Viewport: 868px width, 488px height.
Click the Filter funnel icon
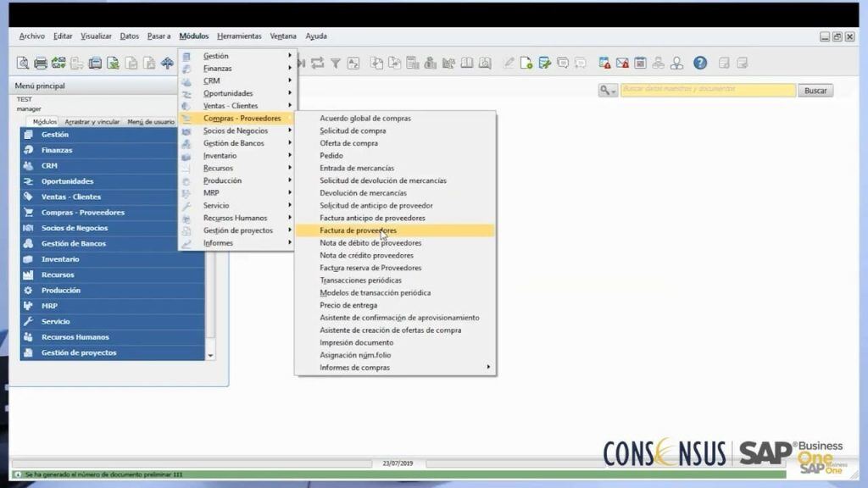point(336,63)
